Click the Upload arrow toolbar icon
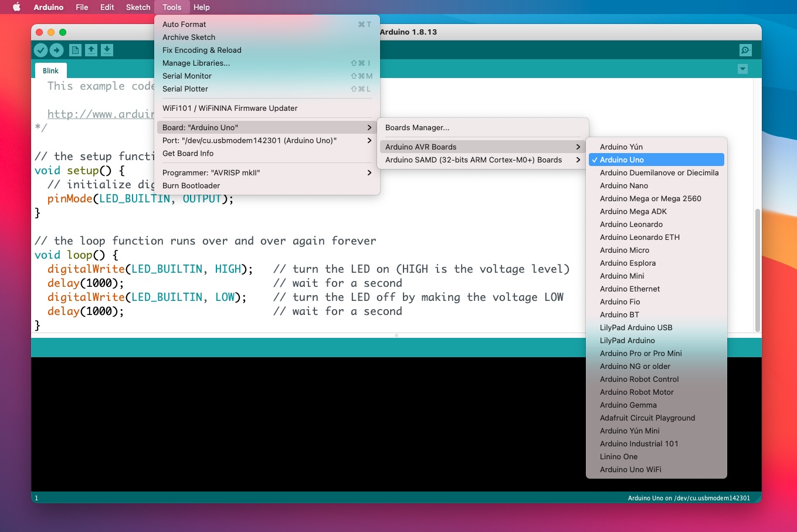This screenshot has width=797, height=532. (x=56, y=50)
